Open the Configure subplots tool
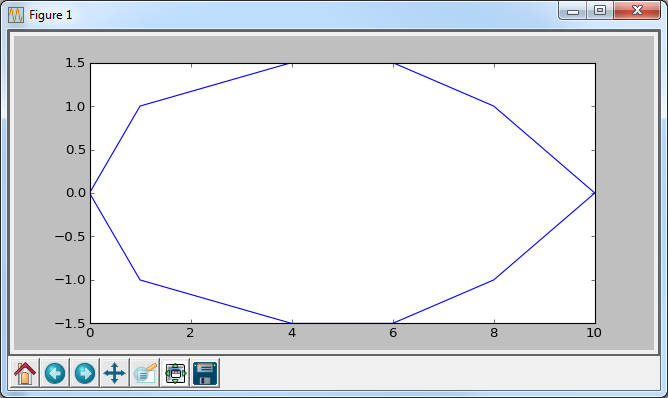 175,373
